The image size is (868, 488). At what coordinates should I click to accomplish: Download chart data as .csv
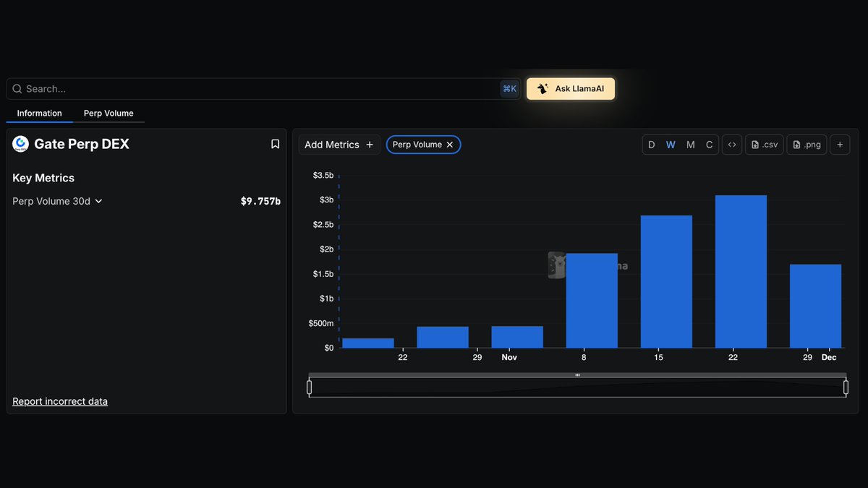[765, 145]
